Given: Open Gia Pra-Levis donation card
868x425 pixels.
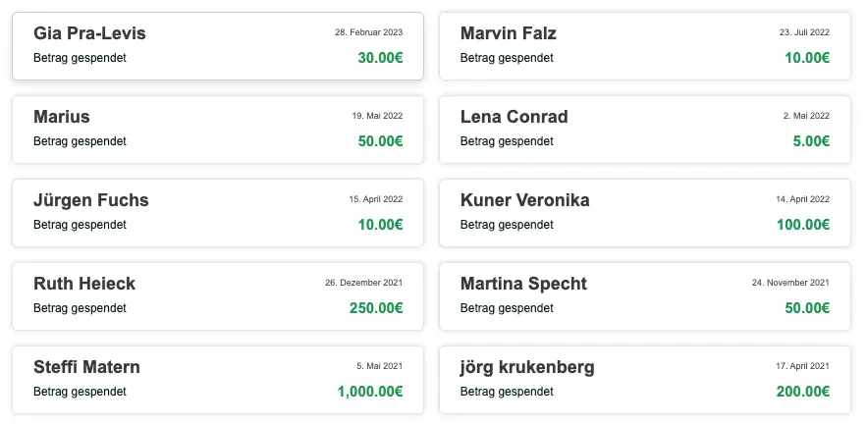Looking at the screenshot, I should click(x=218, y=46).
